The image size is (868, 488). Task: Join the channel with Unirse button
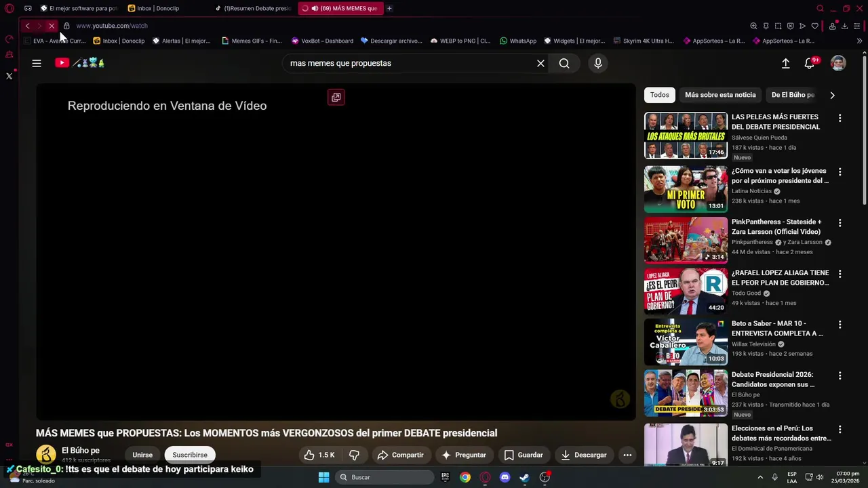[x=142, y=455]
